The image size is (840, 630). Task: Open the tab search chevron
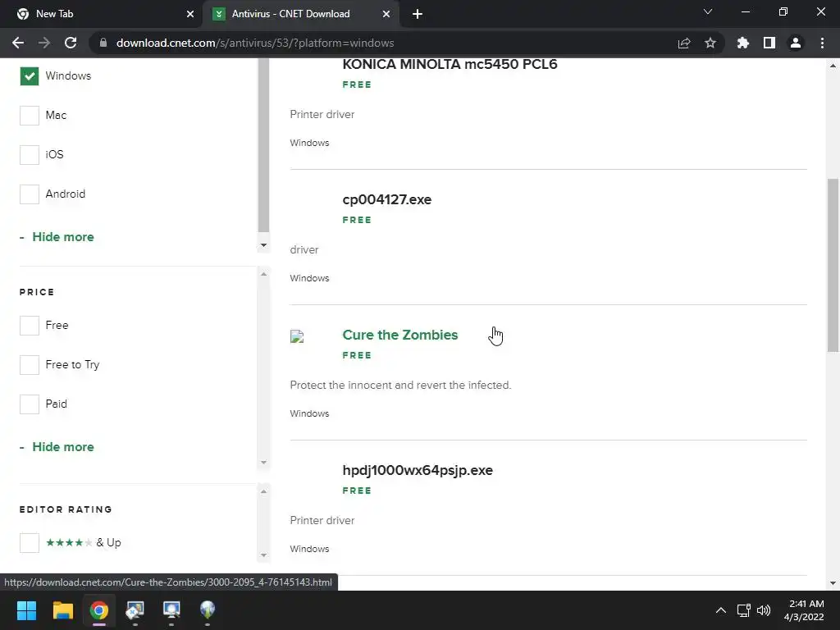(707, 11)
